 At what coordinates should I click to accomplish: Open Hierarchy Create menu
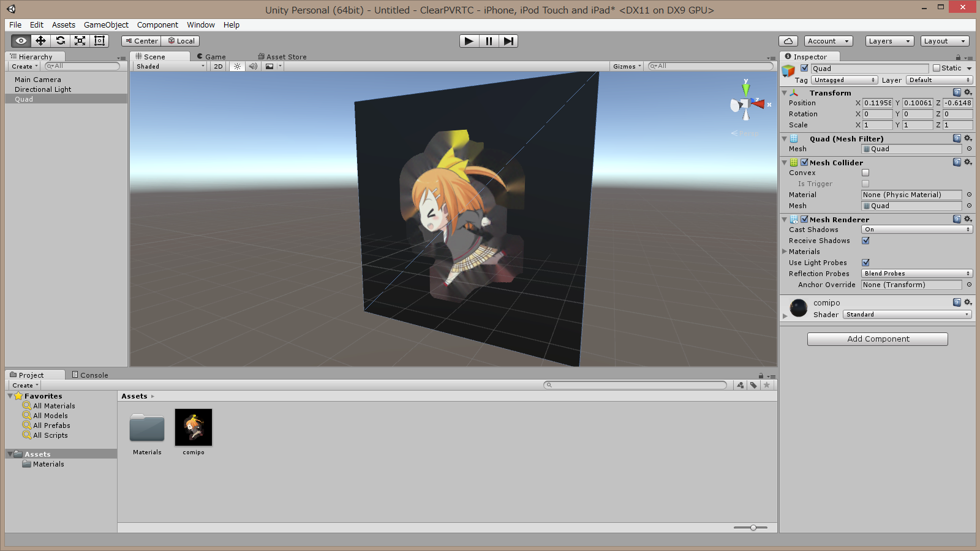pyautogui.click(x=25, y=66)
